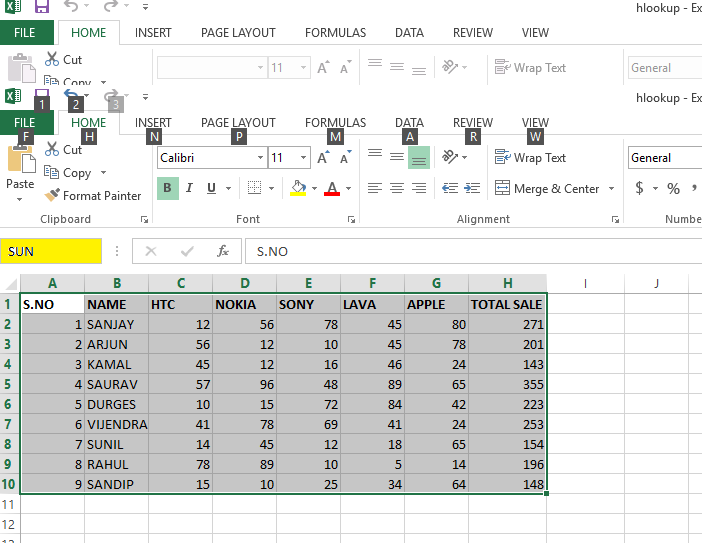Decrease font size beside the Calibri box
The width and height of the screenshot is (702, 543).
tap(345, 158)
